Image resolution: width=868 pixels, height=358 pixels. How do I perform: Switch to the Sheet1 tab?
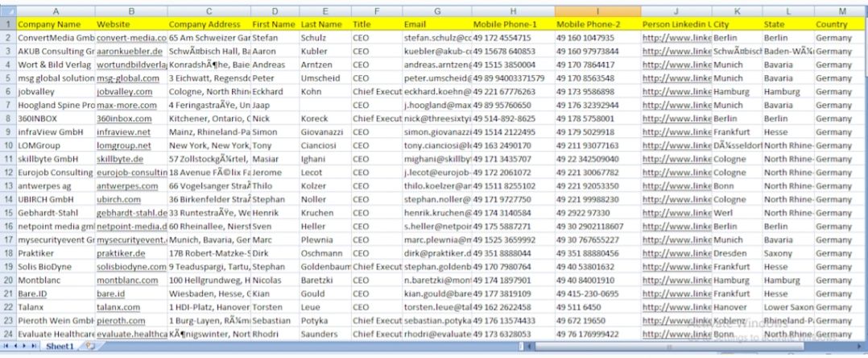coord(60,347)
